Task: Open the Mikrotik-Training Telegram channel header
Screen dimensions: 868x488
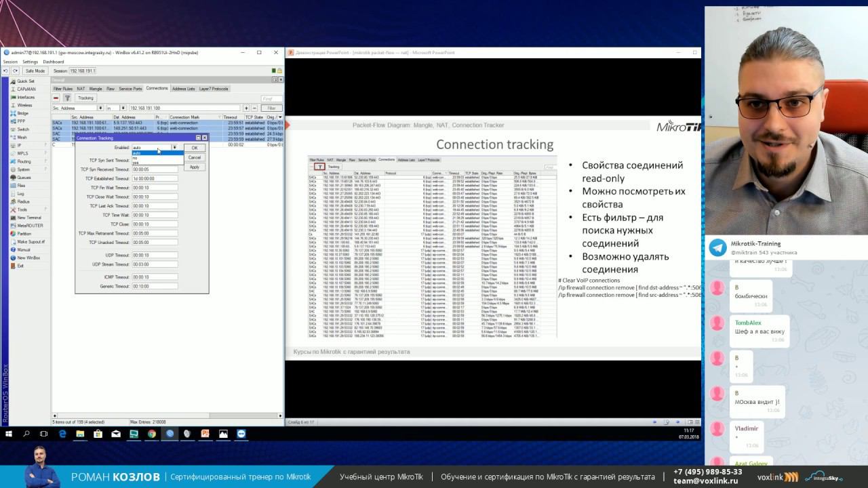Action: click(786, 247)
